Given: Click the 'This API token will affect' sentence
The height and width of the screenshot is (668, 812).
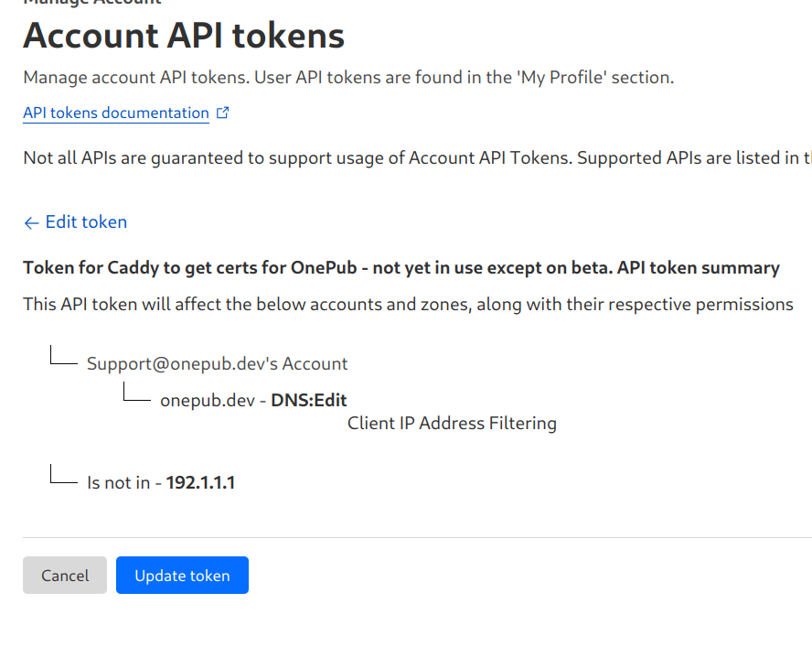Looking at the screenshot, I should point(408,304).
